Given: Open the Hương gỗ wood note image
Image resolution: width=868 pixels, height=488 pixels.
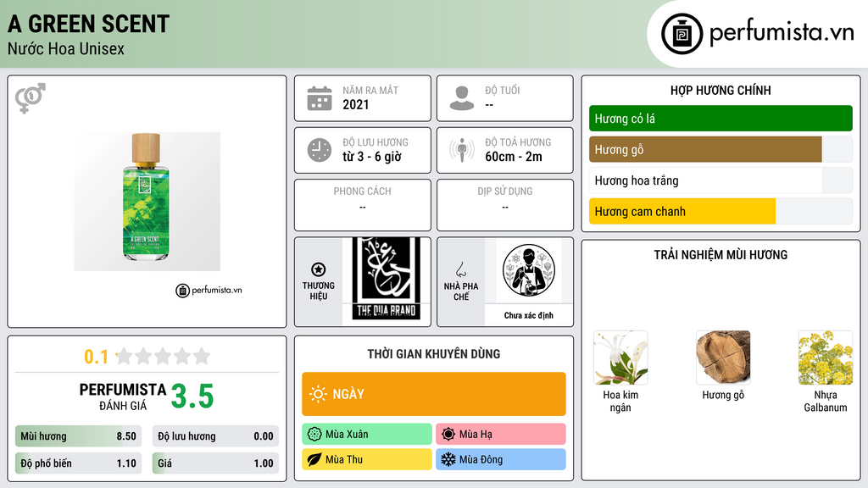Looking at the screenshot, I should (x=723, y=358).
